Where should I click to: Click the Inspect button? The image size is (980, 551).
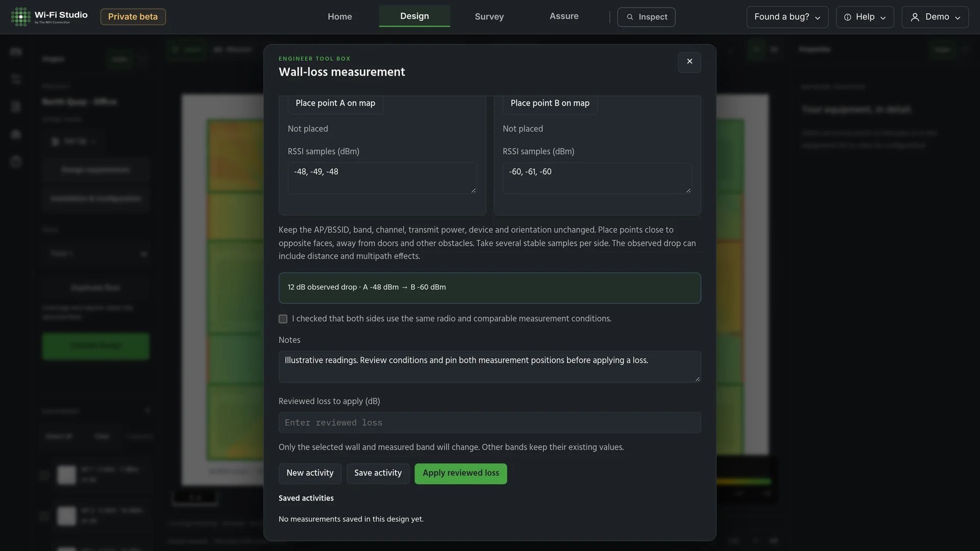646,17
